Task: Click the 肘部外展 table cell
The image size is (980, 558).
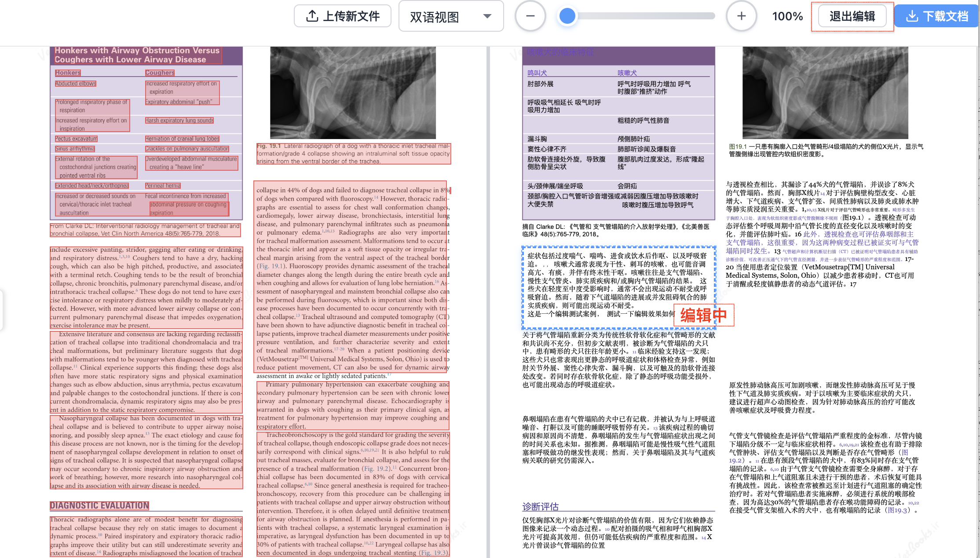Action: pyautogui.click(x=541, y=84)
